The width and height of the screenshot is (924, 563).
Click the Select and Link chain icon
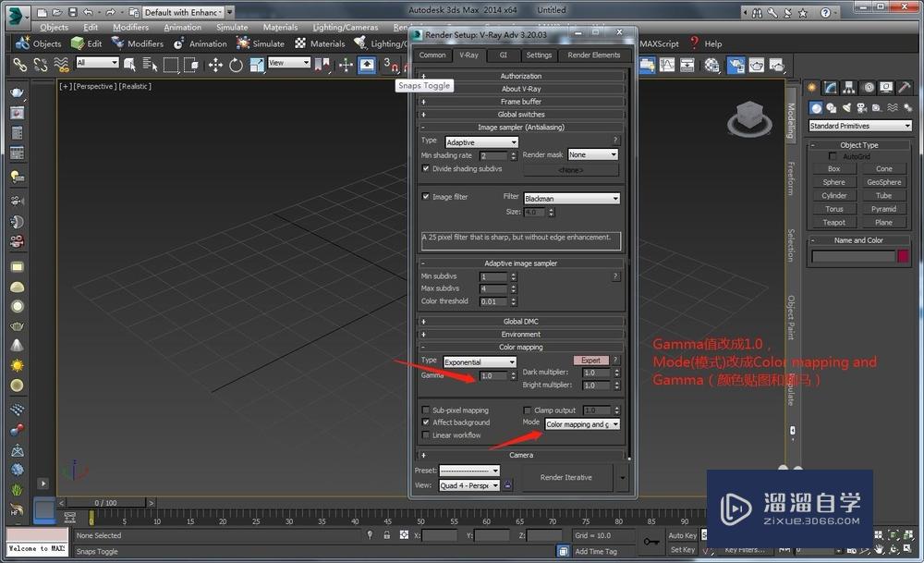tap(20, 65)
